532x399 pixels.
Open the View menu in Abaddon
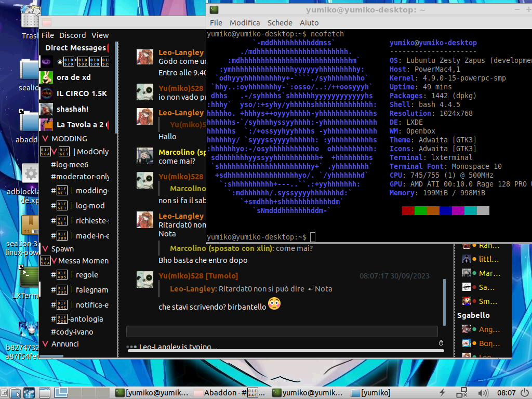(100, 35)
